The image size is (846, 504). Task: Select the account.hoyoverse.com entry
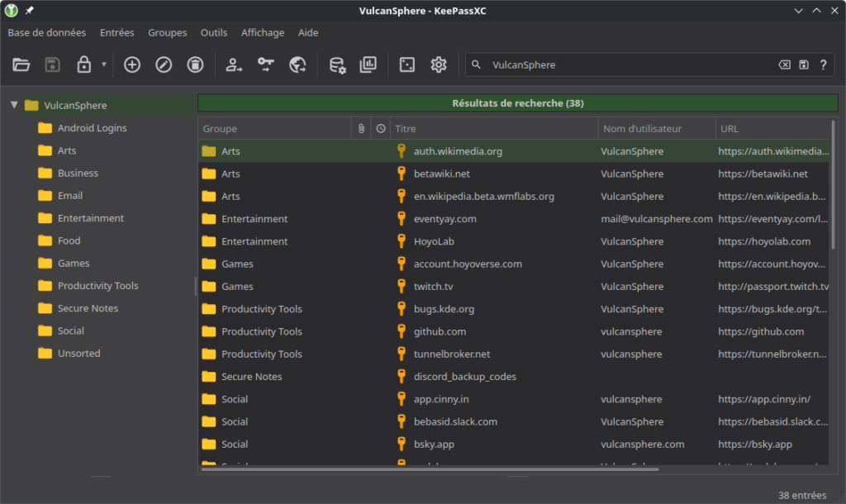tap(514, 264)
